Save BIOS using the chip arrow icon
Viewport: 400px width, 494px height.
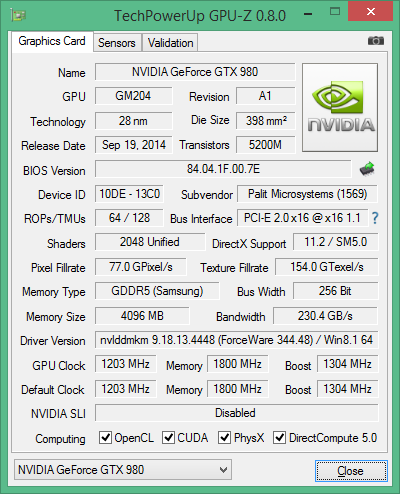tap(367, 169)
